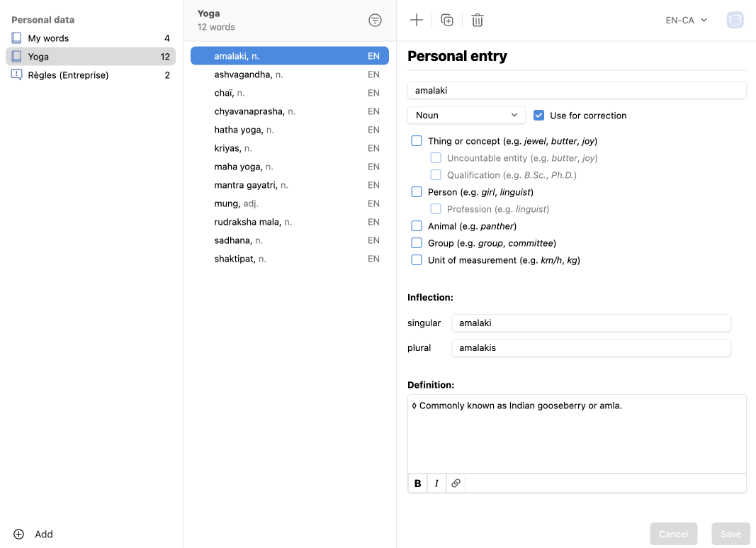The height and width of the screenshot is (548, 756).
Task: Tick the Unit of measurement checkbox
Action: (x=417, y=260)
